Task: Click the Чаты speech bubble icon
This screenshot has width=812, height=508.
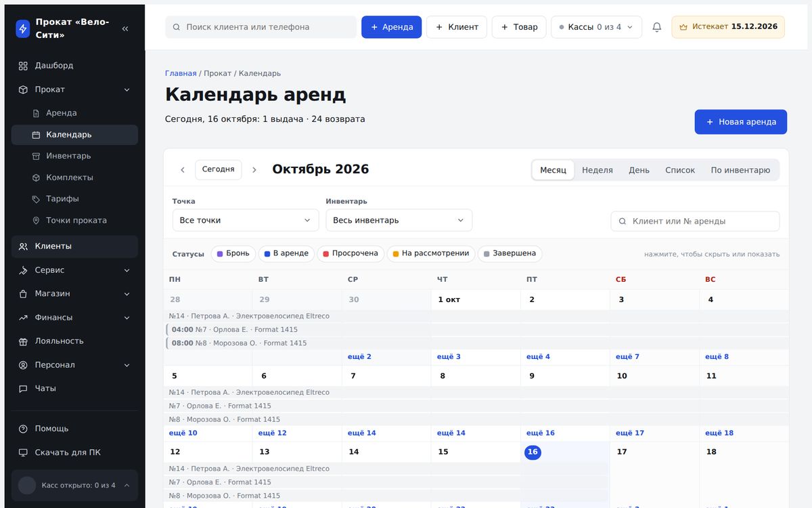Action: (23, 389)
